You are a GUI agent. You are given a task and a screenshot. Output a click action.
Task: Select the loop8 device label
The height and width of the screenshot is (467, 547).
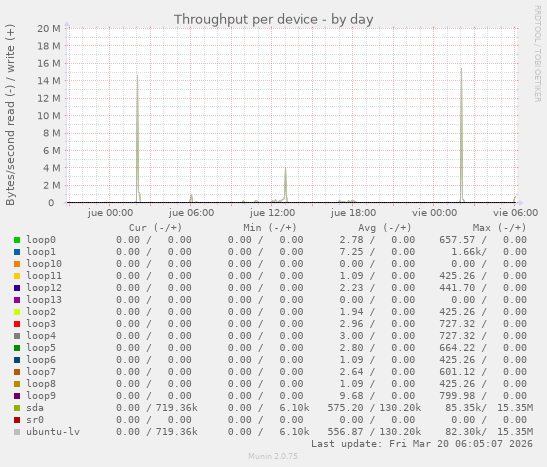[41, 384]
